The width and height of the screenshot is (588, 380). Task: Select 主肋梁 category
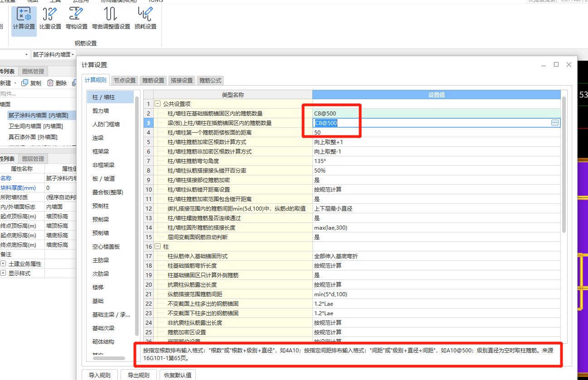[x=110, y=260]
